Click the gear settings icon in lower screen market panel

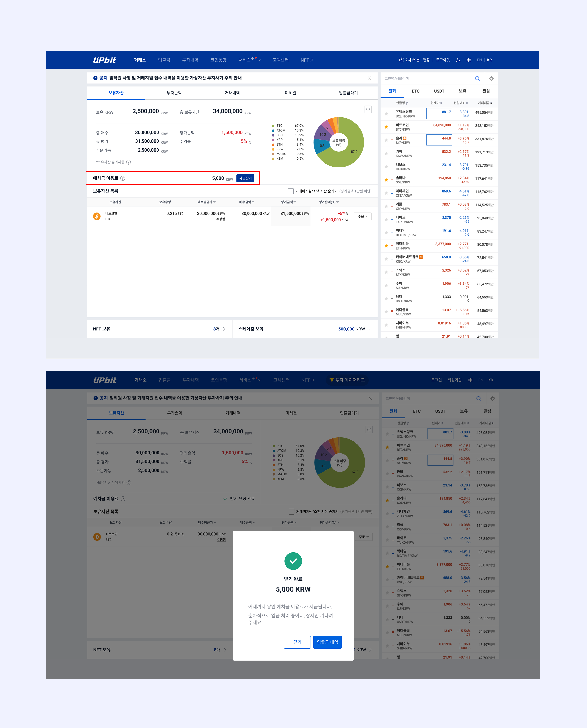(493, 399)
